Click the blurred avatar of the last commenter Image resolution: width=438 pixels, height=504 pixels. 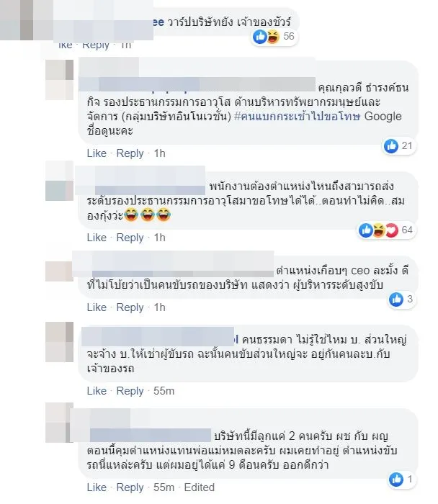pyautogui.click(x=59, y=423)
